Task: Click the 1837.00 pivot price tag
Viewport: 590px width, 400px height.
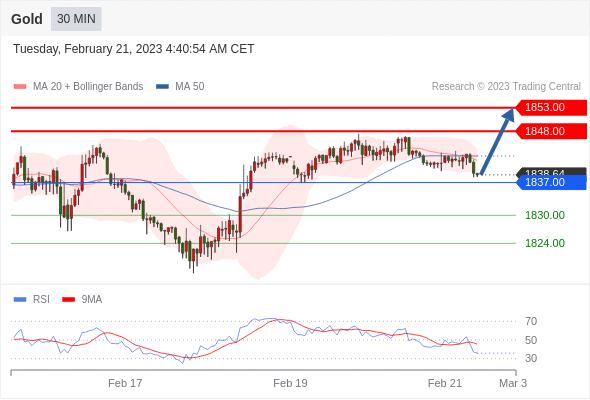Action: (551, 183)
